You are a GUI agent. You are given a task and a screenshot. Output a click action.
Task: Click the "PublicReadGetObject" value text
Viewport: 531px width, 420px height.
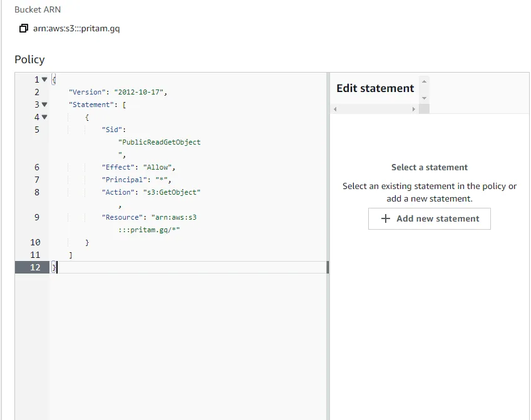coord(160,142)
